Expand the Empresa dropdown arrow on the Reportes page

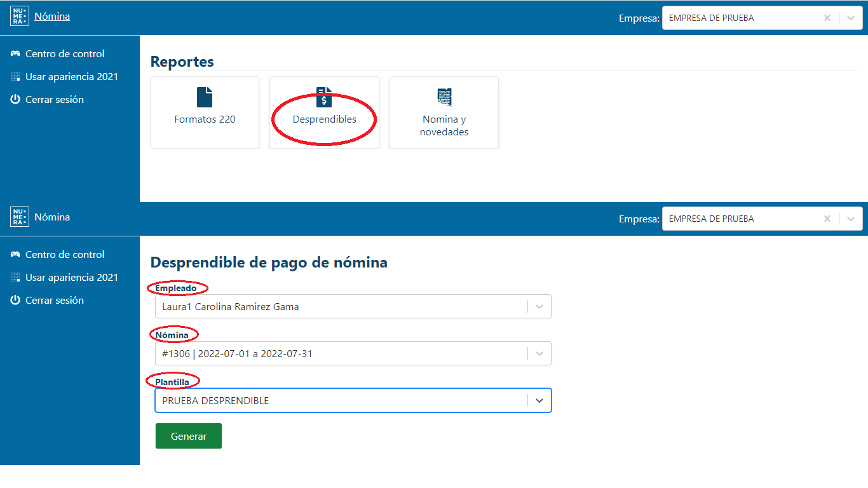tap(851, 18)
